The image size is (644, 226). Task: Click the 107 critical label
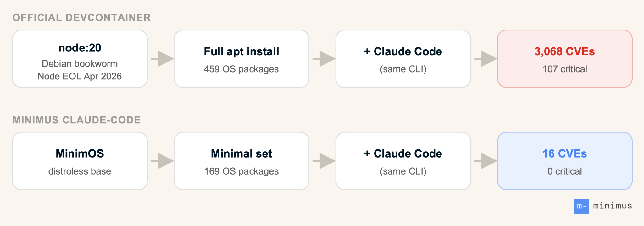(x=565, y=69)
